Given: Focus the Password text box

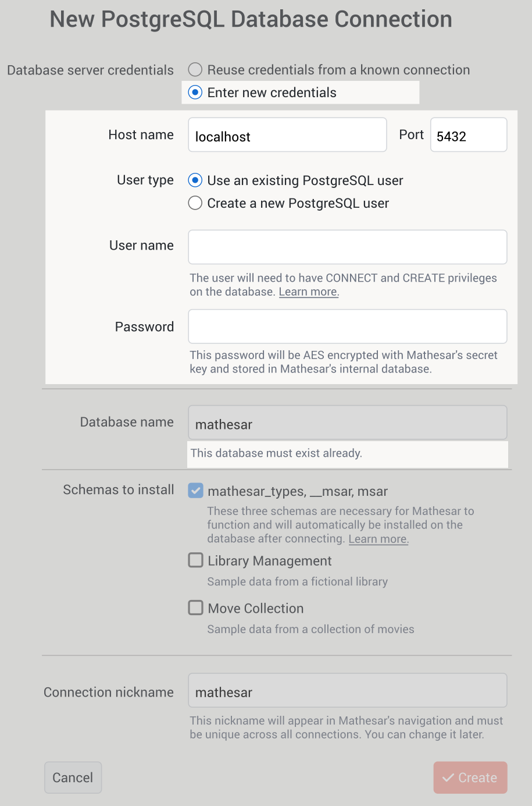Looking at the screenshot, I should coord(348,326).
